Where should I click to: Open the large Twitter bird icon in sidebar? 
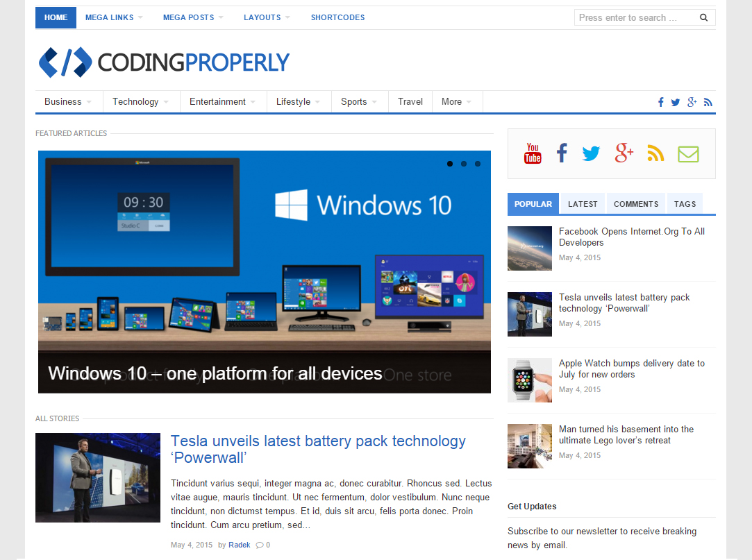[591, 153]
